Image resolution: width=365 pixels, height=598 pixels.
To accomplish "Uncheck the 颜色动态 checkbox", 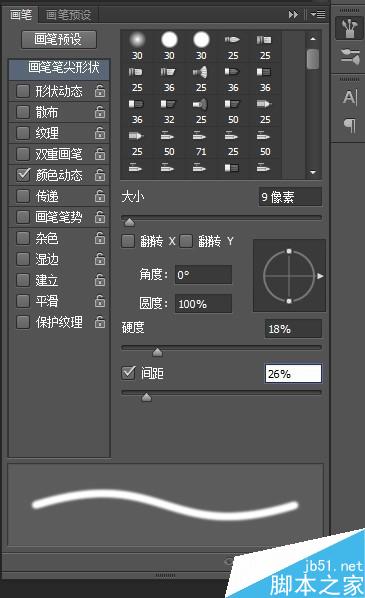I will tap(23, 175).
